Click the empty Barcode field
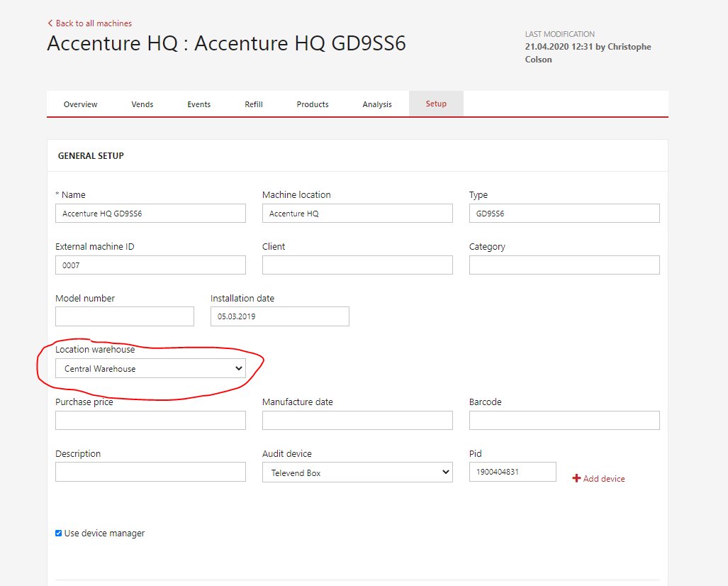This screenshot has width=728, height=586. coord(564,421)
